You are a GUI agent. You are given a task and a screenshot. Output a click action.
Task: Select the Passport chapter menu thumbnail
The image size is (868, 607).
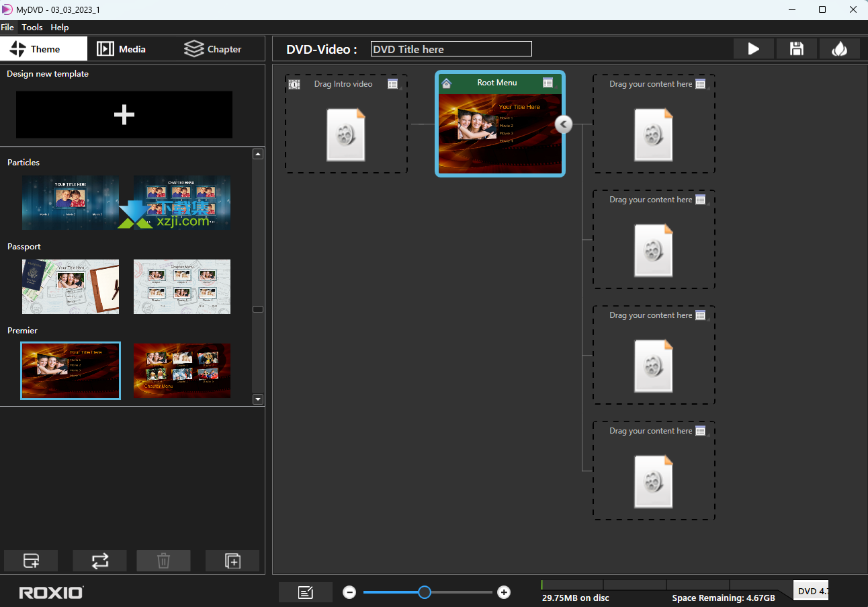coord(182,287)
